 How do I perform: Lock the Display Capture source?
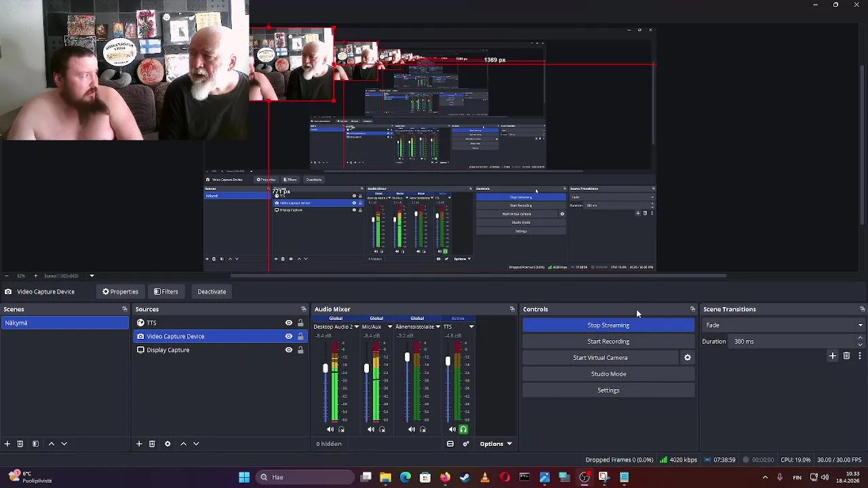click(x=300, y=350)
